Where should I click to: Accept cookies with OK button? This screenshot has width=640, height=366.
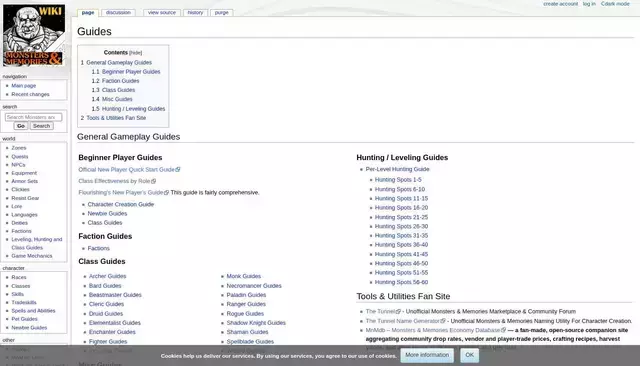pos(469,355)
